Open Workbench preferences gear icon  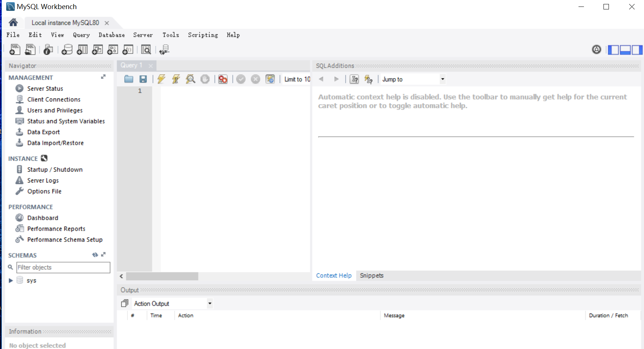pyautogui.click(x=597, y=49)
